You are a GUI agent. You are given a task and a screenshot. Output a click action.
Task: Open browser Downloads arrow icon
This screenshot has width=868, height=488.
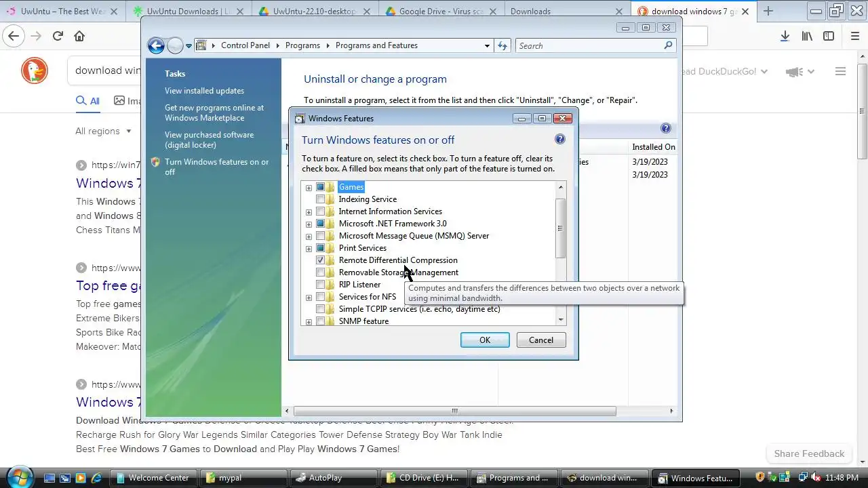point(785,36)
